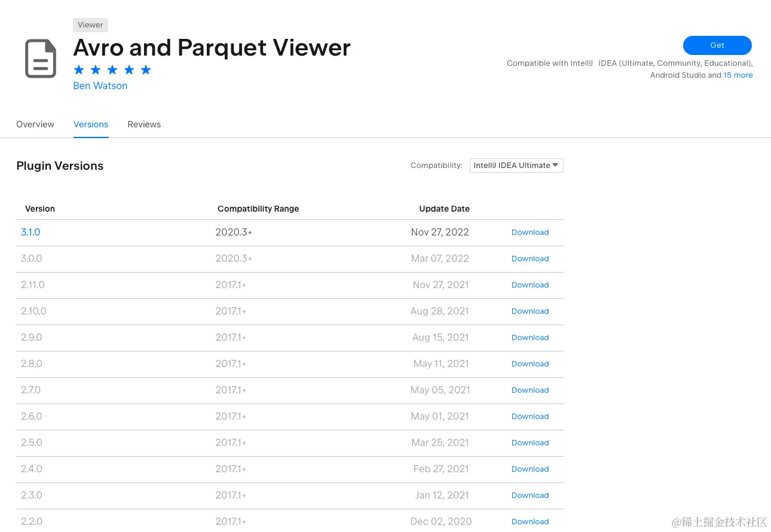Click the Avro and Parquet Viewer file icon

pos(41,59)
